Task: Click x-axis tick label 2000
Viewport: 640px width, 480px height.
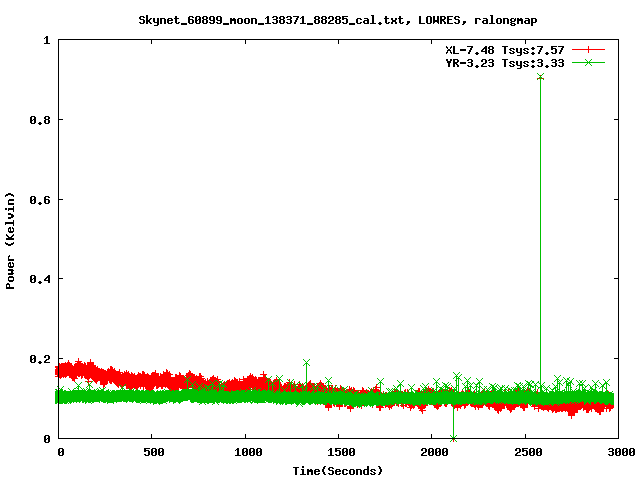Action: [x=434, y=452]
